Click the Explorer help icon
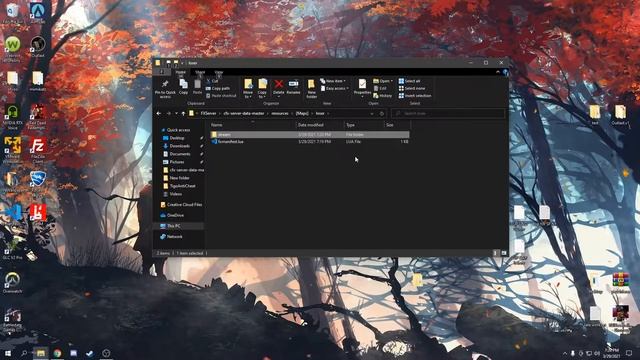 click(x=505, y=72)
